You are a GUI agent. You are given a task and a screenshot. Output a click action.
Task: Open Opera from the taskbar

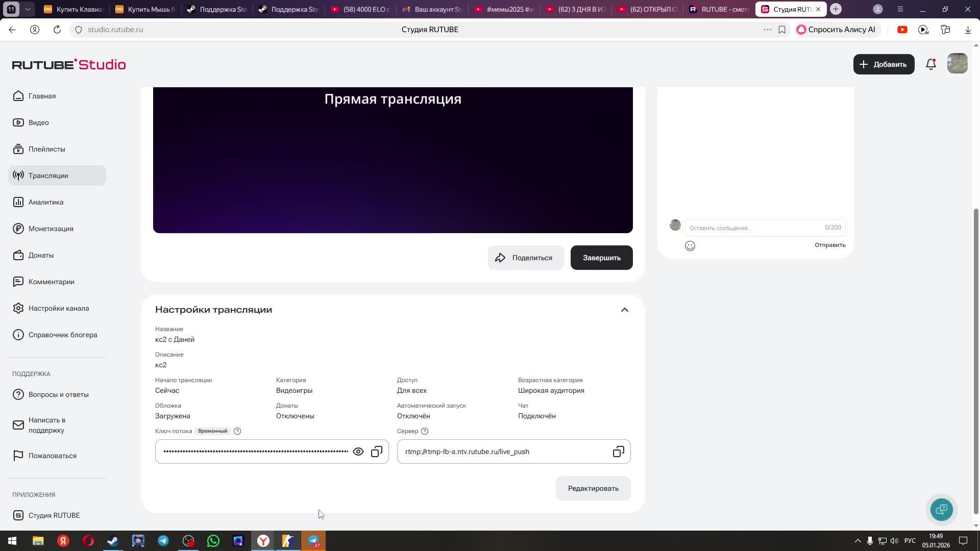88,541
